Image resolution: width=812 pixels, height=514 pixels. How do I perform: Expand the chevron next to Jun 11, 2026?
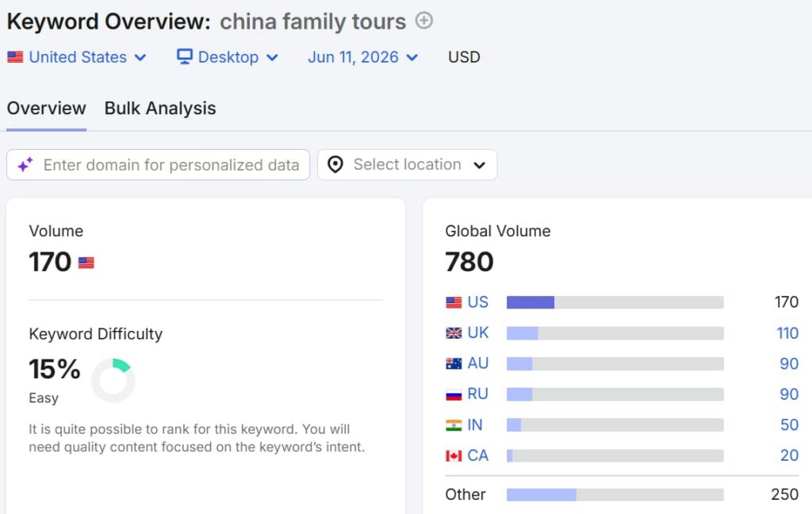[412, 58]
